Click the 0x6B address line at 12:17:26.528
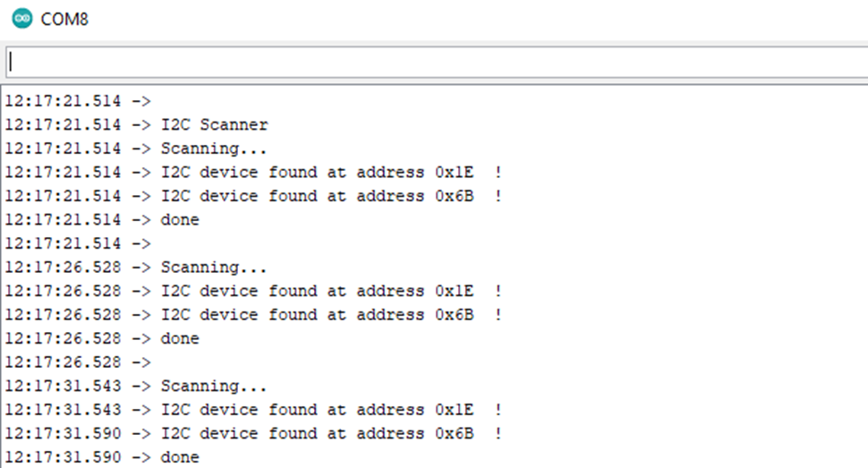Viewport: 868px width, 468px height. (252, 315)
